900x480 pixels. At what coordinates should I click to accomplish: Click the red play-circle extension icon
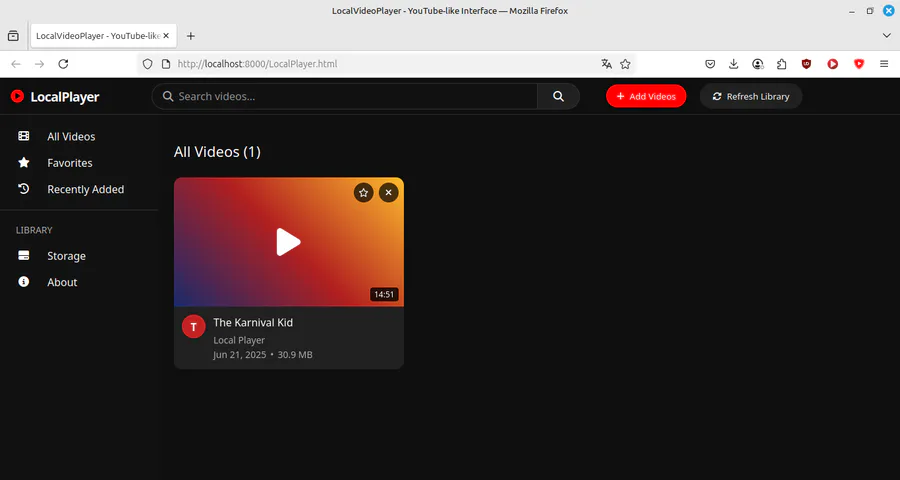click(x=833, y=64)
